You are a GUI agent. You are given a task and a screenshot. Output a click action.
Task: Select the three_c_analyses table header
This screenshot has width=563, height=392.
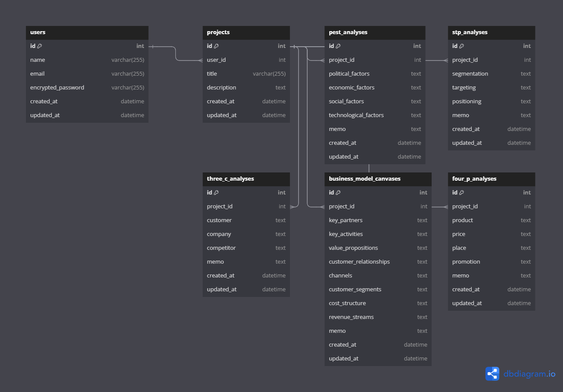point(246,179)
